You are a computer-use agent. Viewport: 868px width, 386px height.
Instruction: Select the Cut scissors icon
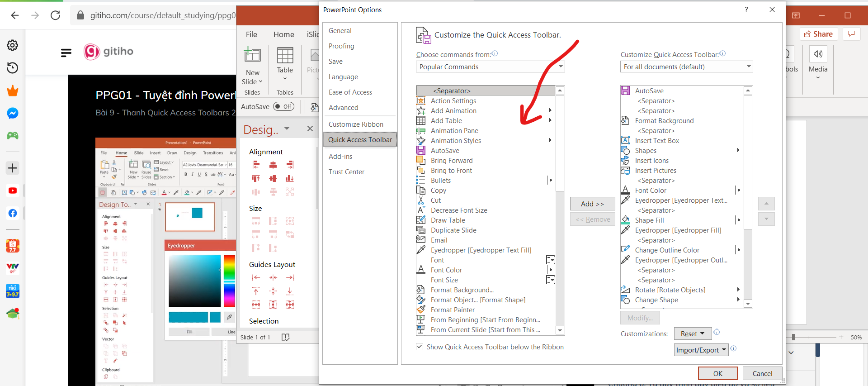tap(421, 200)
